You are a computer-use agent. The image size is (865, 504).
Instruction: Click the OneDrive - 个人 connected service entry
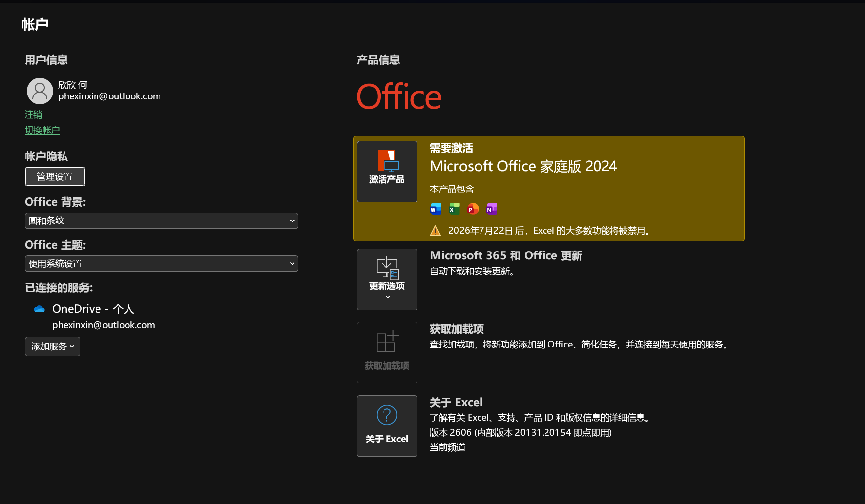(x=93, y=309)
